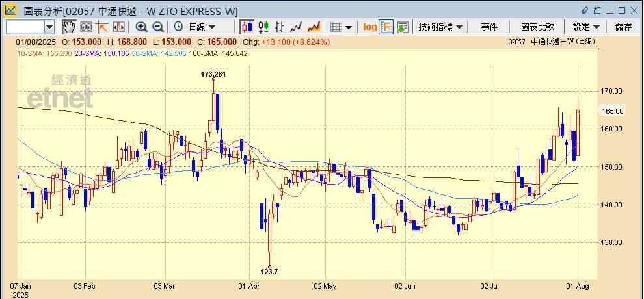Click the C: 165.000 close value
This screenshot has height=299, width=644.
click(217, 42)
